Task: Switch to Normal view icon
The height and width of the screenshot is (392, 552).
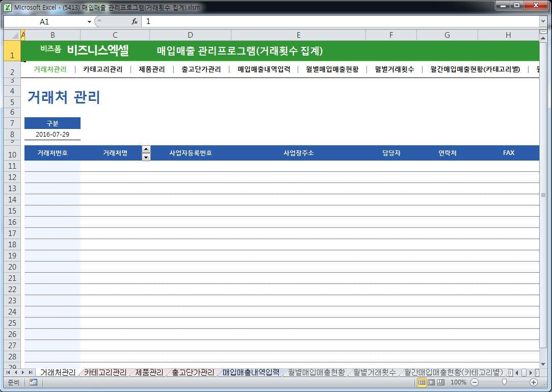Action: pos(422,382)
